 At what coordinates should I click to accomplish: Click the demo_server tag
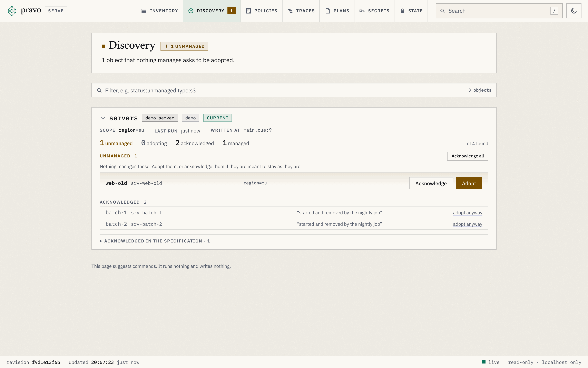(x=160, y=118)
